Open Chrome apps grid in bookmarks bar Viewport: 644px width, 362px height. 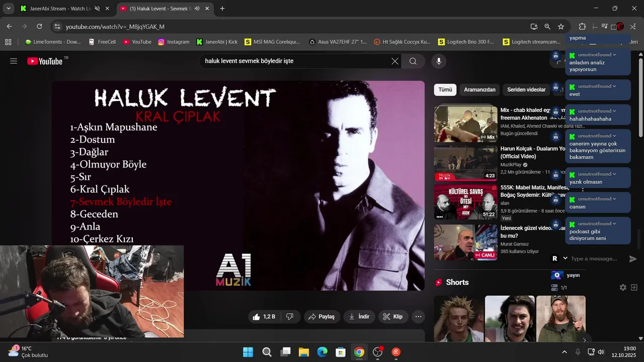(8, 42)
